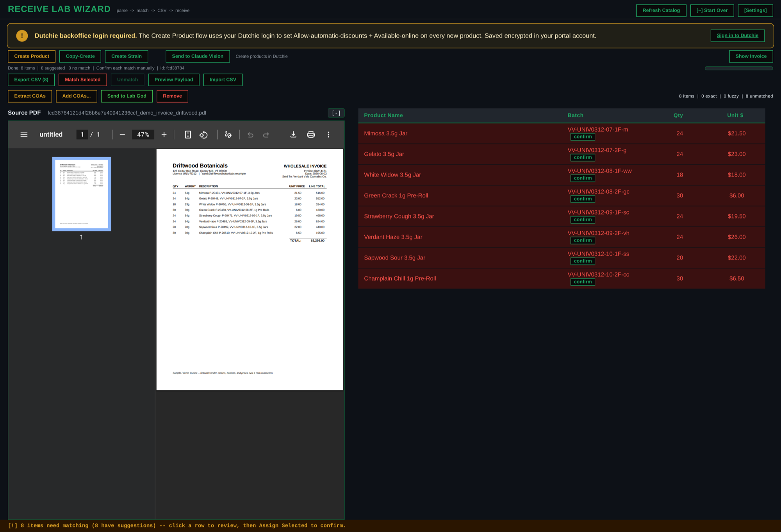Click the Product Name column header

pyautogui.click(x=383, y=115)
